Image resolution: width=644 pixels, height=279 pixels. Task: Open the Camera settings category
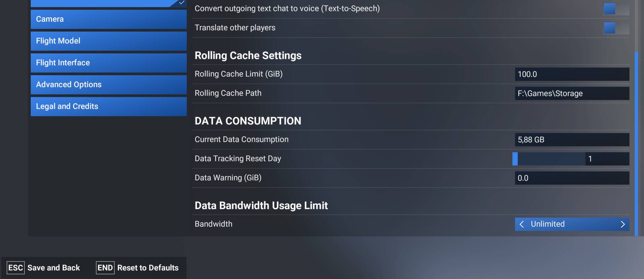(x=108, y=19)
